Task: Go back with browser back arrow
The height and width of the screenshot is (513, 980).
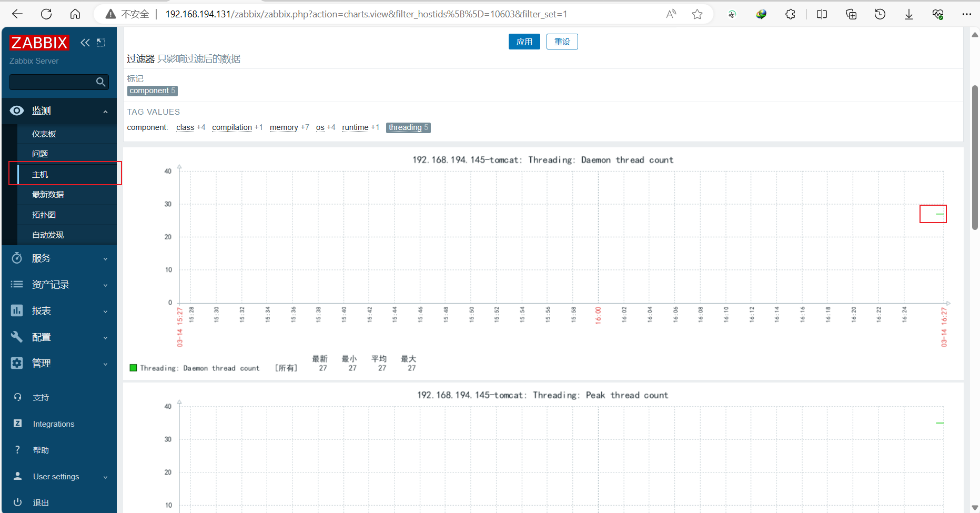Action: (17, 14)
